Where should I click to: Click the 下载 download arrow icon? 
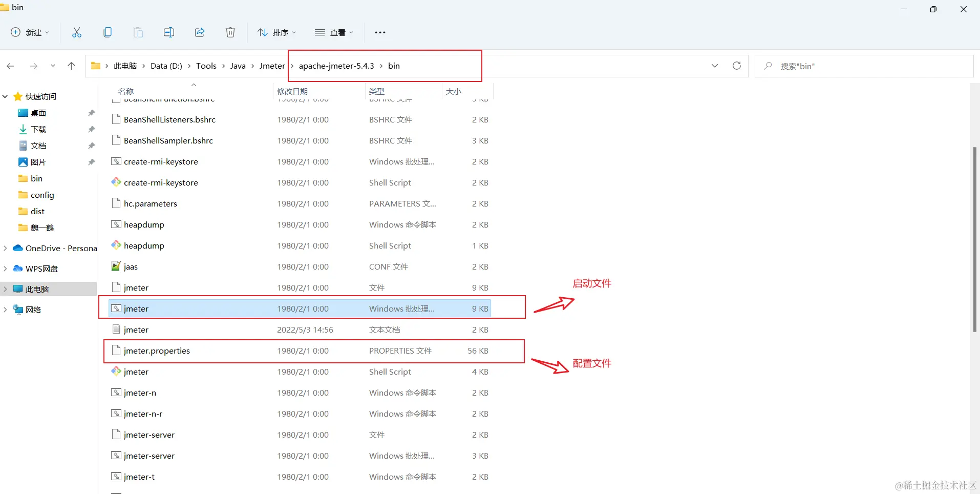pos(23,129)
